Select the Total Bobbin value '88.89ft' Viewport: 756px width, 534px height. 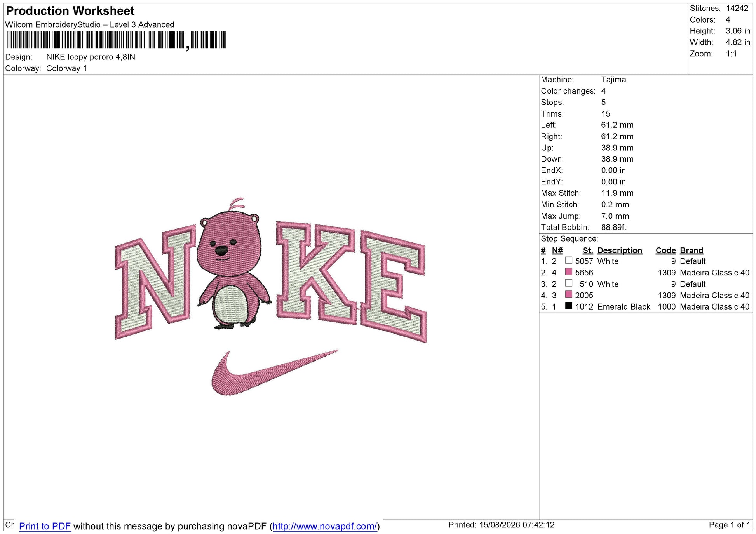click(x=614, y=227)
